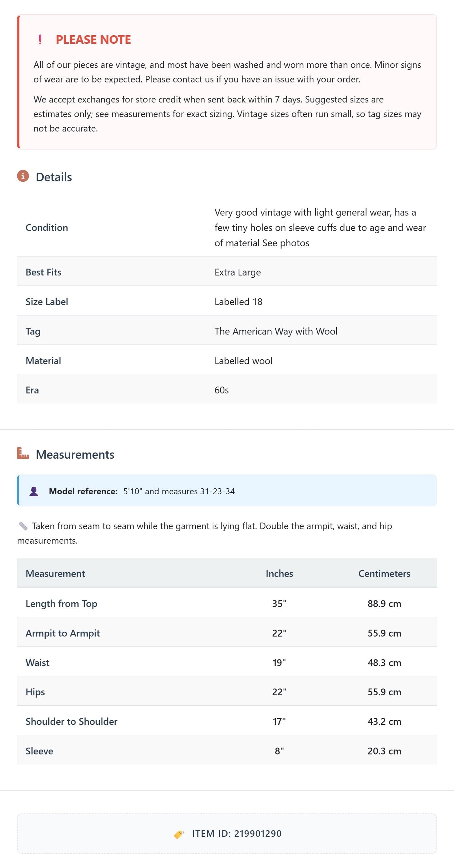Click the Details info circle icon

click(23, 176)
